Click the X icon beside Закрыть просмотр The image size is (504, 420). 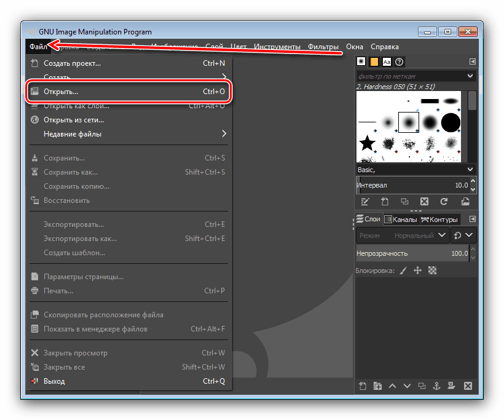coord(34,353)
